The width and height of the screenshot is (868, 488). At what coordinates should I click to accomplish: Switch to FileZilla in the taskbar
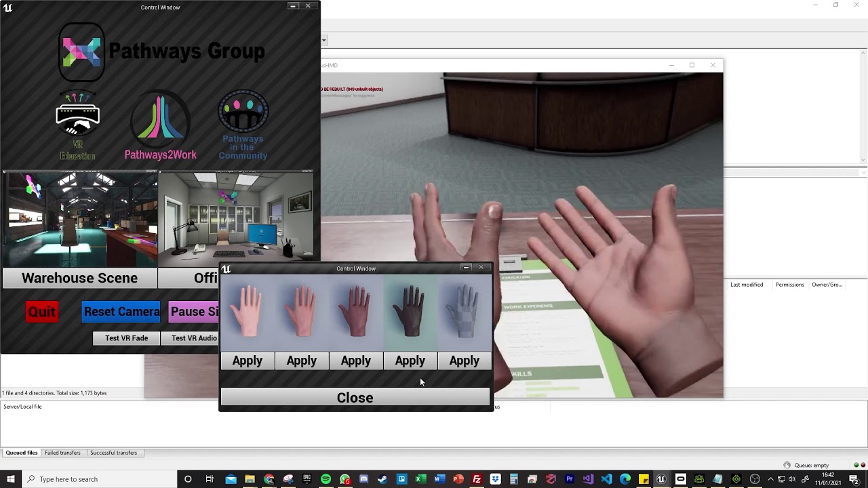tap(477, 479)
